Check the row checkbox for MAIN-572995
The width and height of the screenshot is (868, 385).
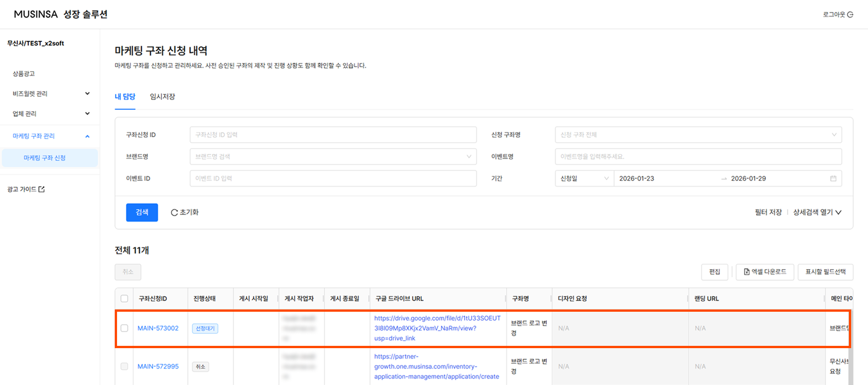pyautogui.click(x=124, y=366)
